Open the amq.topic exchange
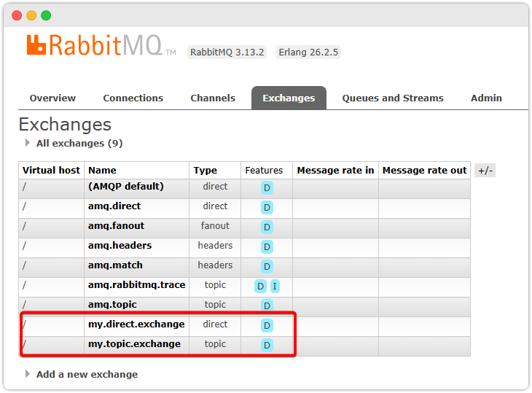Screen dimensions: 532x393 point(112,305)
